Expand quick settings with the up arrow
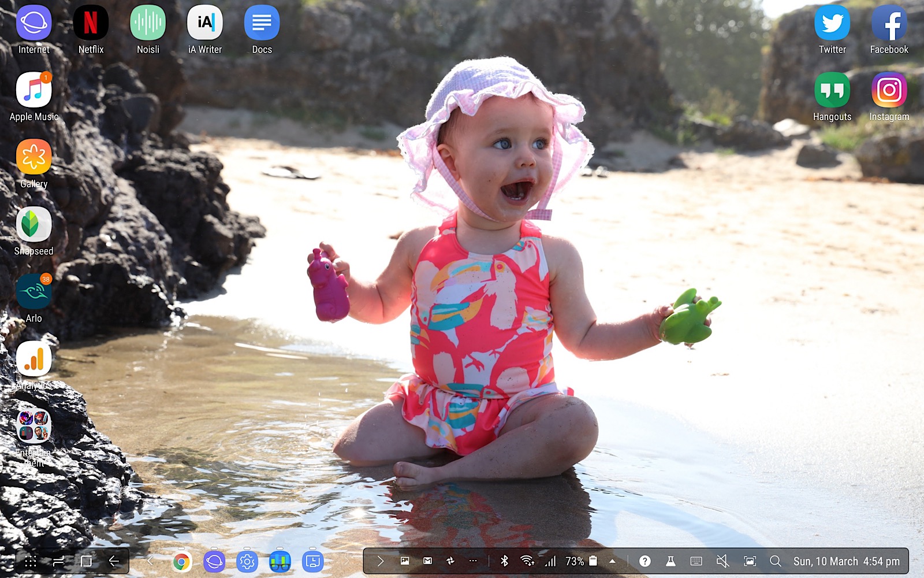 point(612,561)
